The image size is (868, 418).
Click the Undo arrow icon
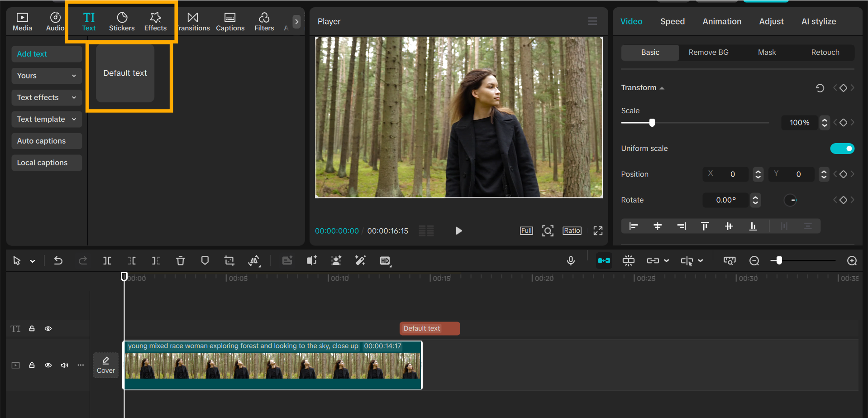[x=58, y=260]
